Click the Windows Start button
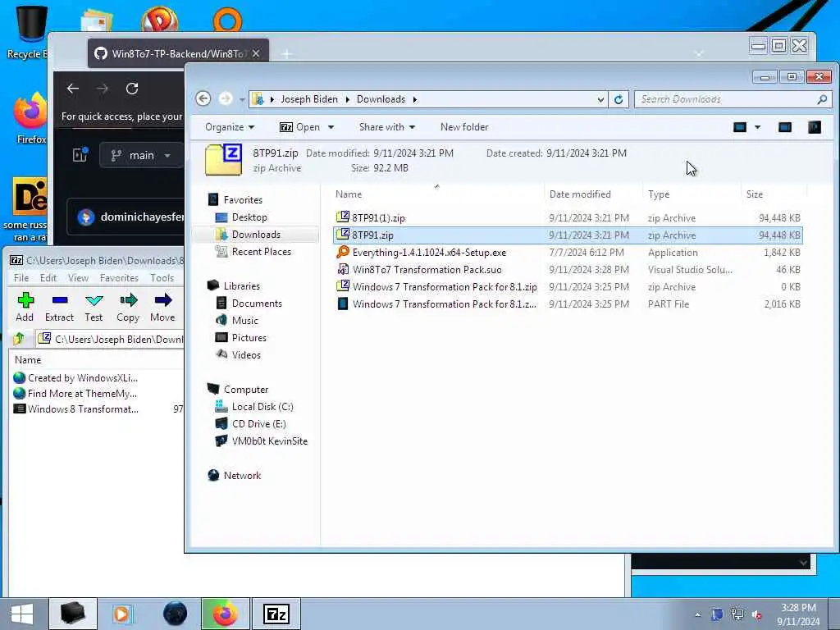Viewport: 840px width, 630px height. coord(22,614)
